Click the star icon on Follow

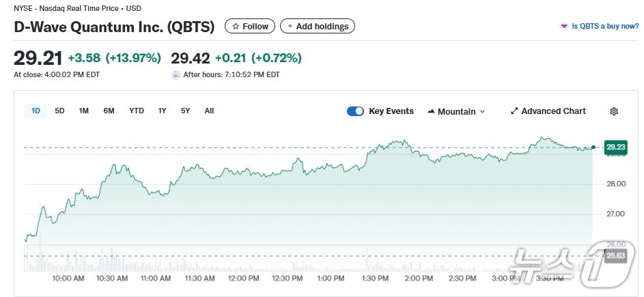pyautogui.click(x=236, y=27)
